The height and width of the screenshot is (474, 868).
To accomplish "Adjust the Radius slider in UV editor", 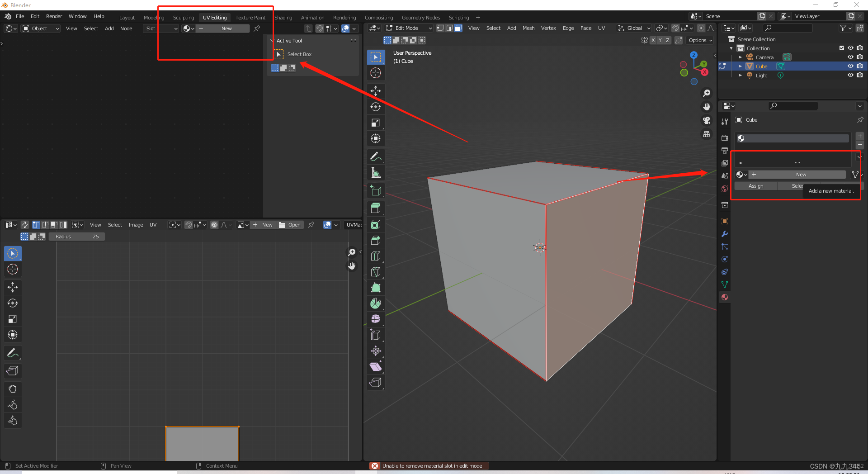I will click(x=77, y=237).
